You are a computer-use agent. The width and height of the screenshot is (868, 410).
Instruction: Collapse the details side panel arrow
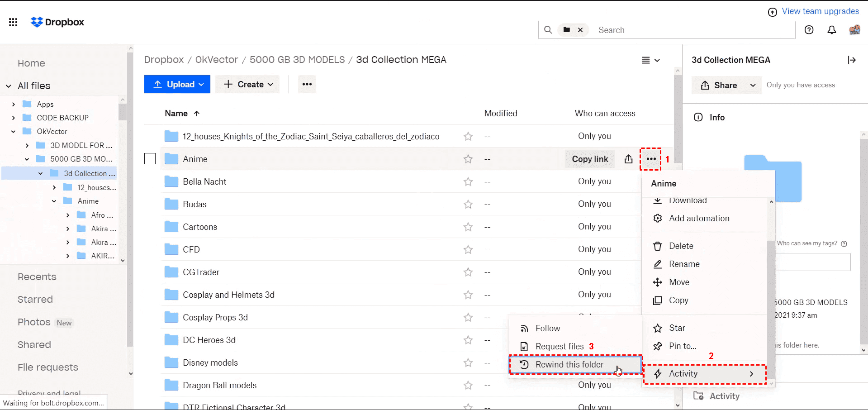click(852, 60)
